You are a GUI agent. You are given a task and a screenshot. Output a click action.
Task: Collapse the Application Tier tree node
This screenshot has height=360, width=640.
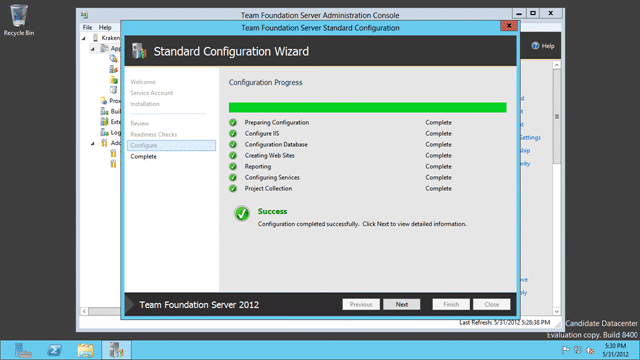point(93,49)
